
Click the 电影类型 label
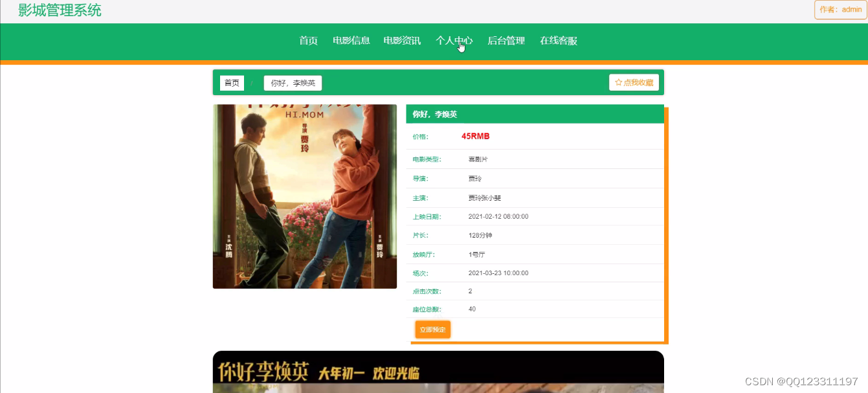tap(427, 159)
